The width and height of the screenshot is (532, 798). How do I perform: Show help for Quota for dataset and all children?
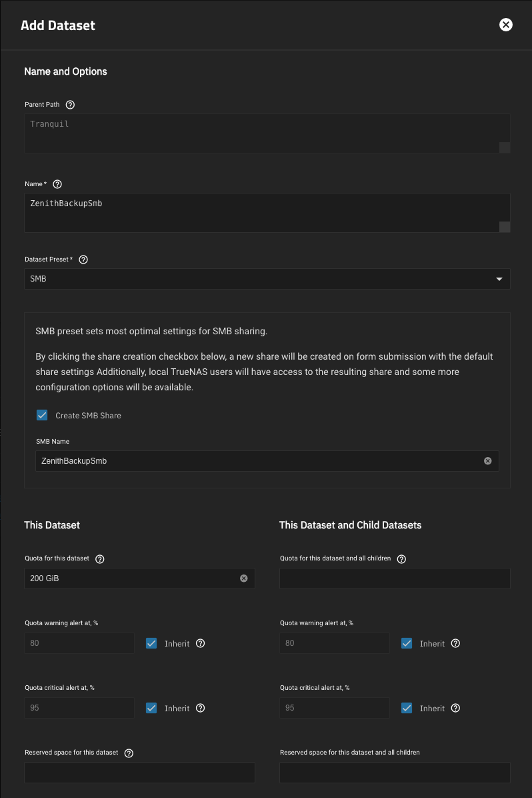pos(401,559)
